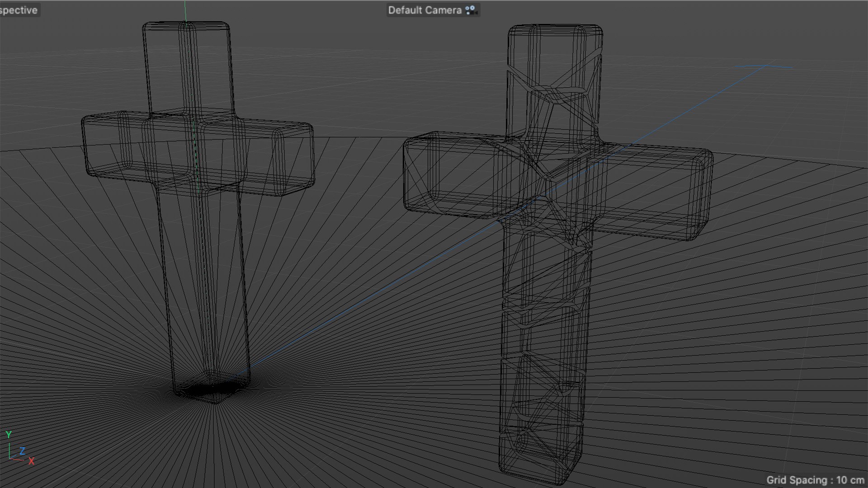
Task: Click the blue Z axis label
Action: [22, 450]
